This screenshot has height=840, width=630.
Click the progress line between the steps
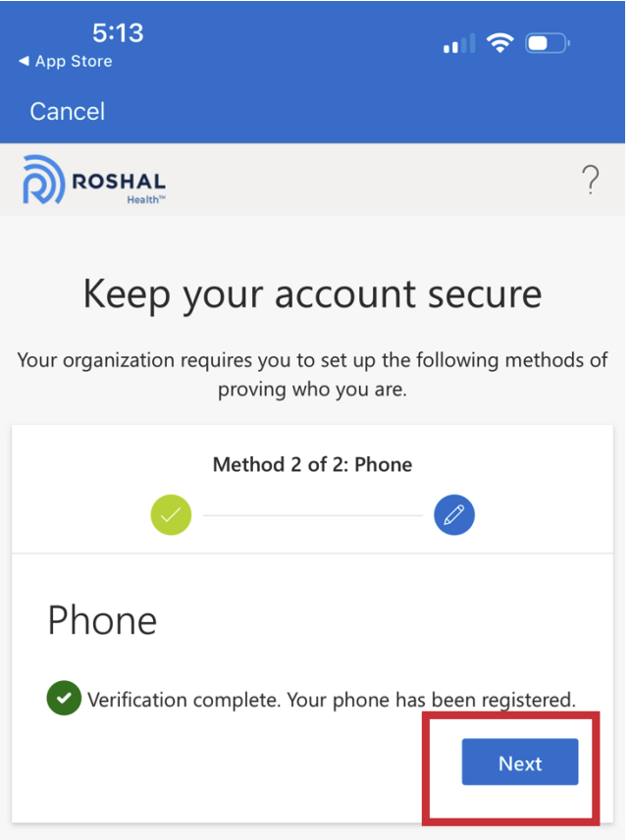point(312,514)
